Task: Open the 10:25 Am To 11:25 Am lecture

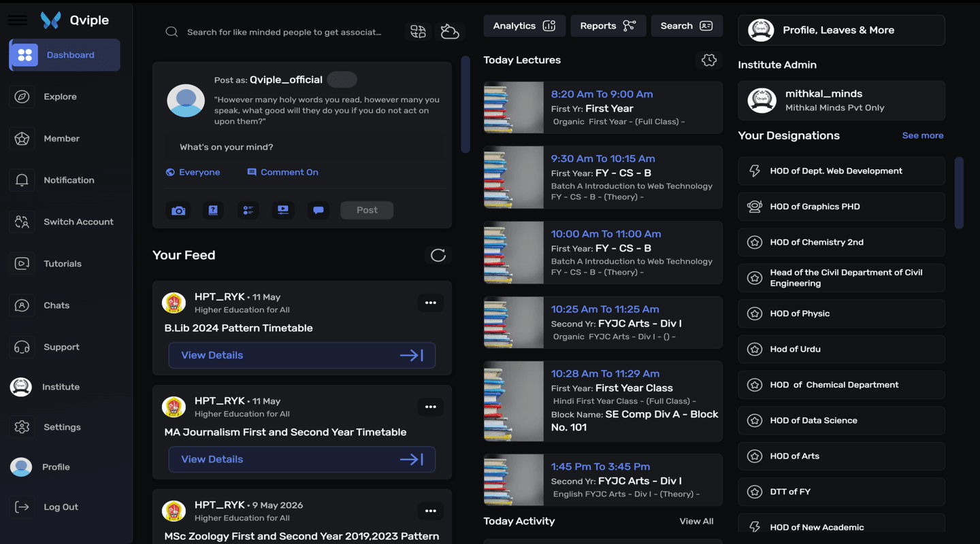Action: [x=603, y=322]
